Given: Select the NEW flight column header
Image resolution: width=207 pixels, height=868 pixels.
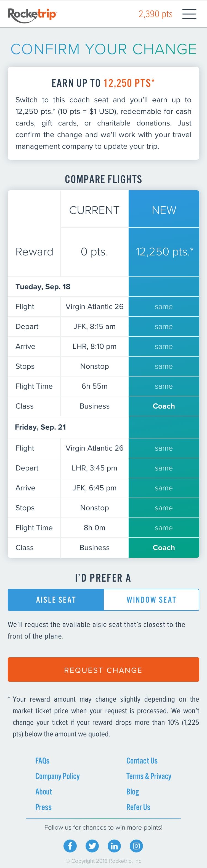Looking at the screenshot, I should pos(164,210).
